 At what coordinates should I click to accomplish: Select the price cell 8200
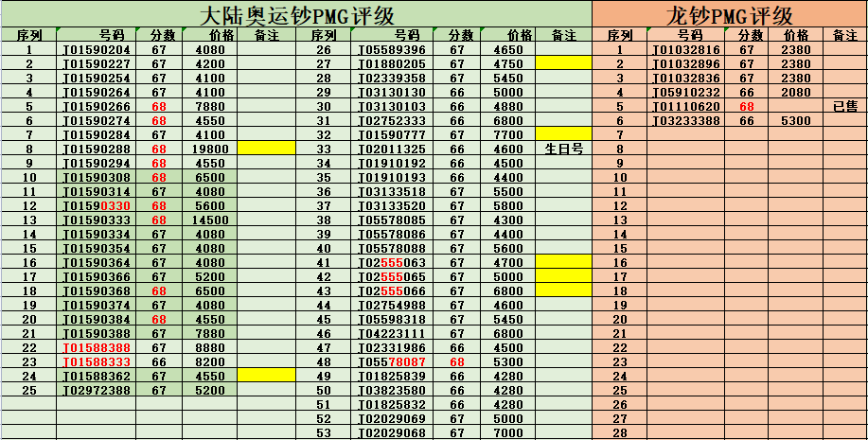pyautogui.click(x=210, y=362)
